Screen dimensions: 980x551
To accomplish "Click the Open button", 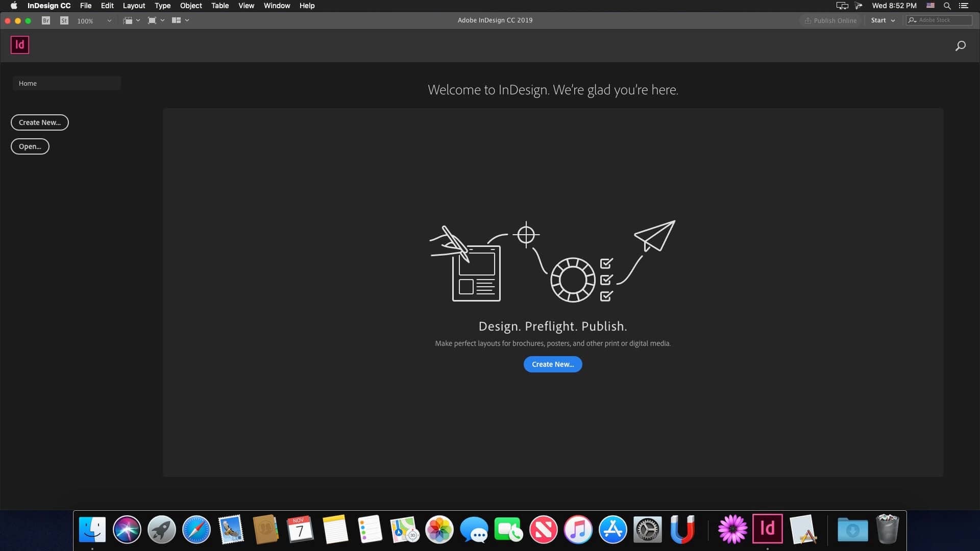I will [x=30, y=146].
